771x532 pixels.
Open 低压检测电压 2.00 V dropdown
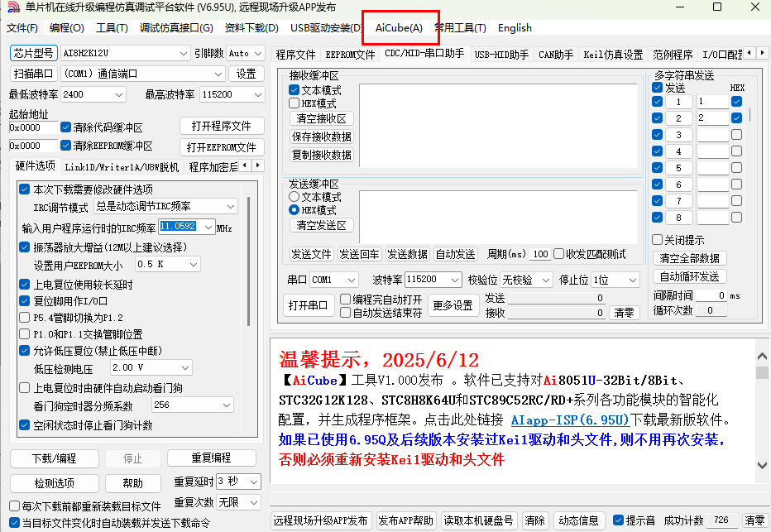(151, 367)
